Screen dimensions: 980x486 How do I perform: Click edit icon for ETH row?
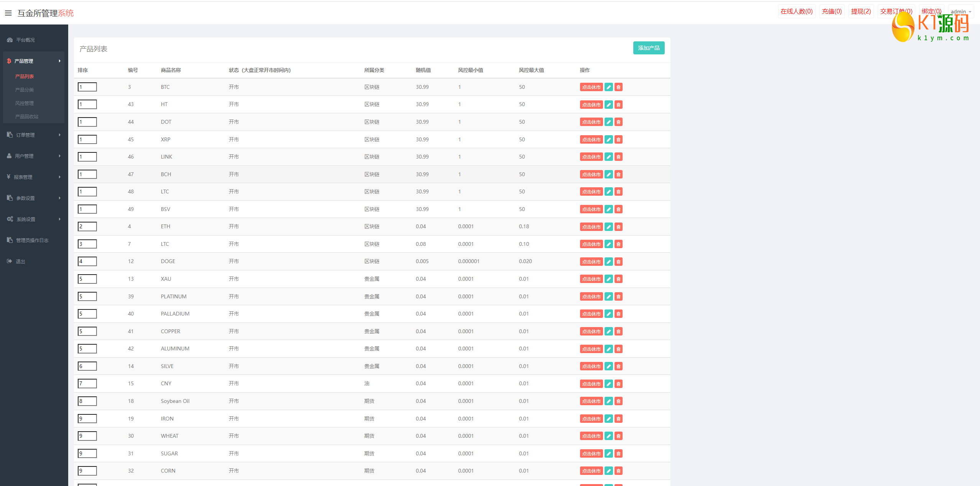click(608, 227)
